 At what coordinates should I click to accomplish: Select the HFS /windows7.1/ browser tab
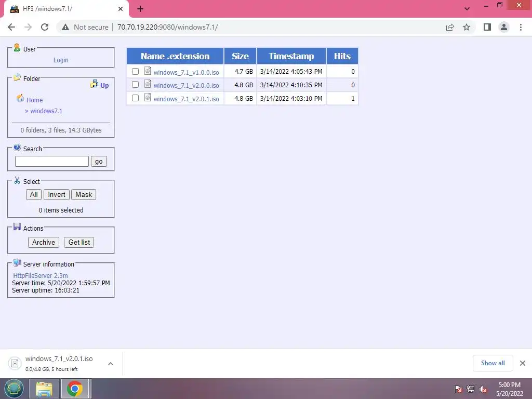coord(66,9)
